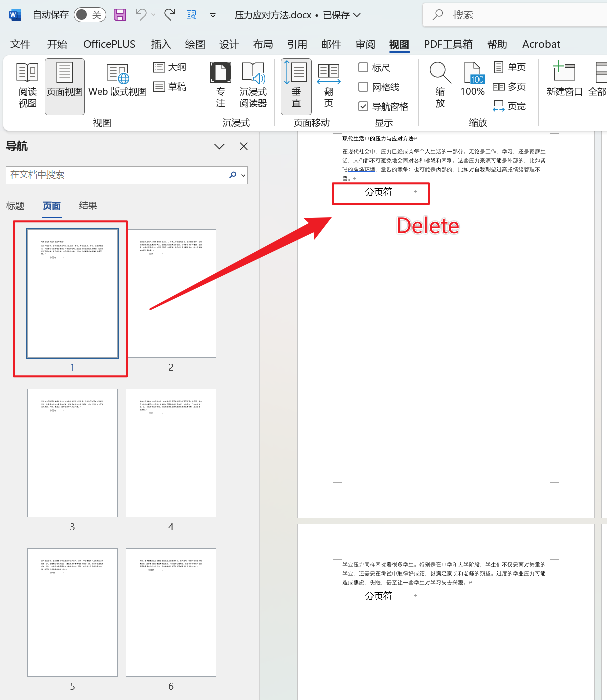Select the 专注 focus mode

pos(220,85)
